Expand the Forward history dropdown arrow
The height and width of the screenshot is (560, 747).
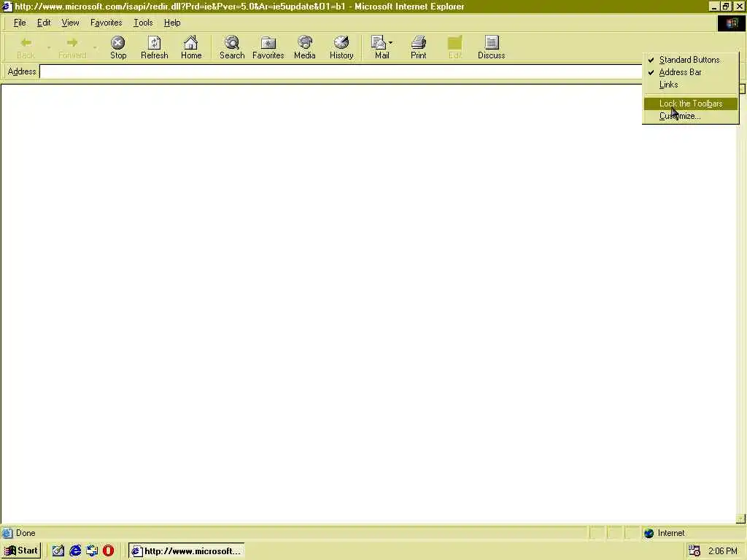[95, 47]
